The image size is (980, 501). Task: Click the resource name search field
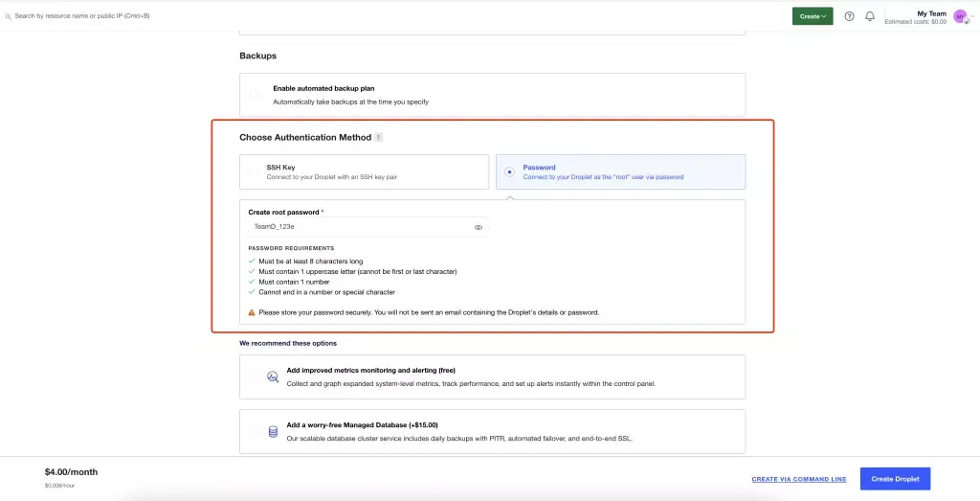[82, 15]
